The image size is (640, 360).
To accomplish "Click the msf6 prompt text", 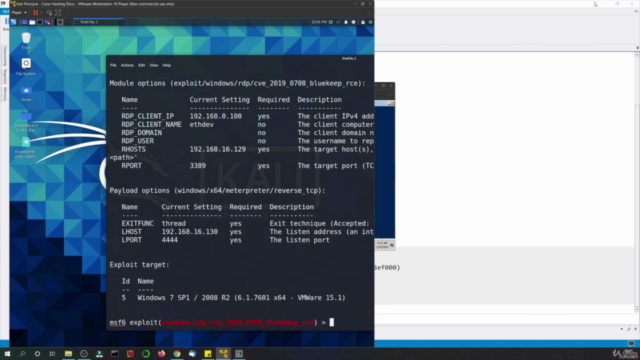I will pyautogui.click(x=118, y=322).
